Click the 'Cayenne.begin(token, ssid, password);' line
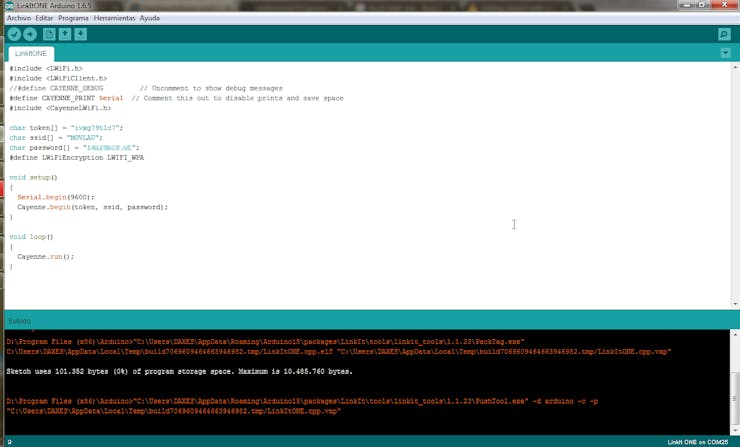The width and height of the screenshot is (740, 447). tap(92, 207)
